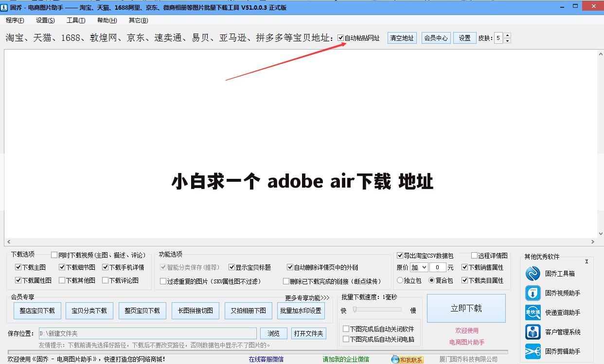Screen dimensions: 604x364
Task: Expand 更多专享功能>>> link
Action: 307,297
